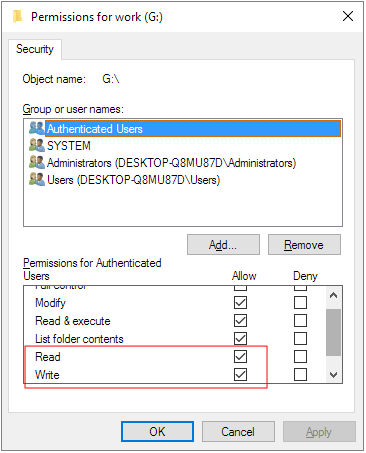
Task: Click the Users group icon
Action: pyautogui.click(x=37, y=180)
